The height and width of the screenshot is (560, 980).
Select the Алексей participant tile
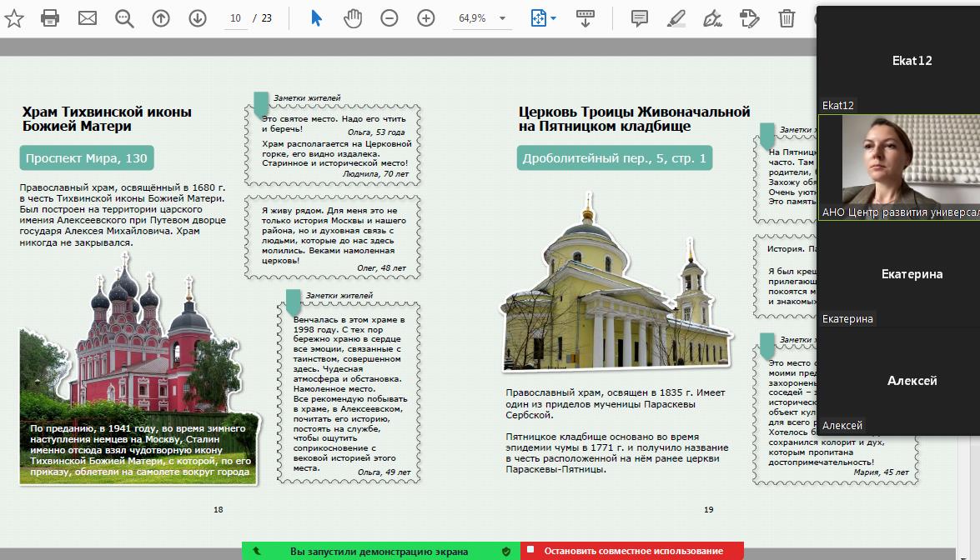point(899,381)
